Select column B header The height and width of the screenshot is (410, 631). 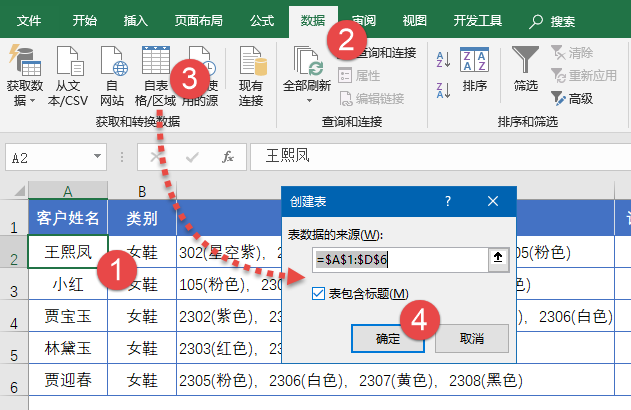point(142,191)
